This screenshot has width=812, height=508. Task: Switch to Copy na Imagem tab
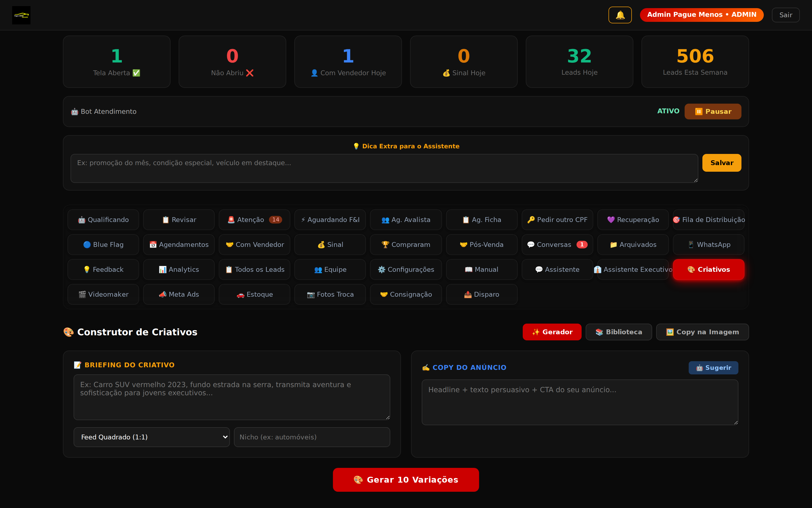(x=702, y=332)
